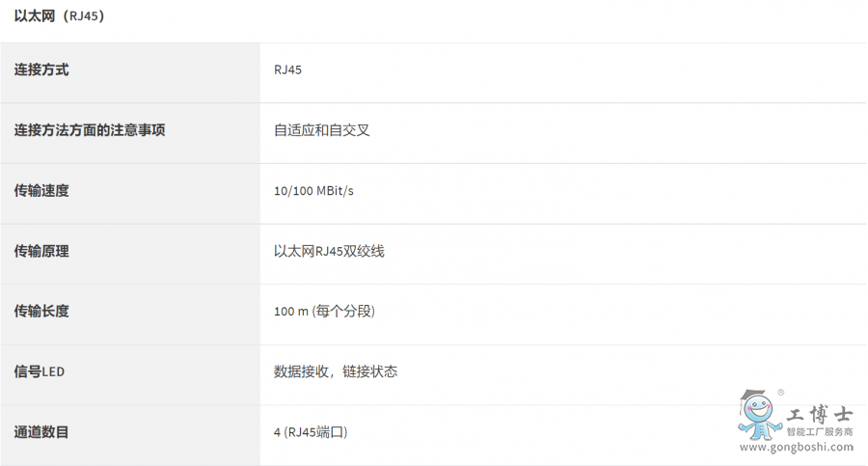Screen dimensions: 868x466
Task: Click the 传输原理 row label
Action: point(41,251)
